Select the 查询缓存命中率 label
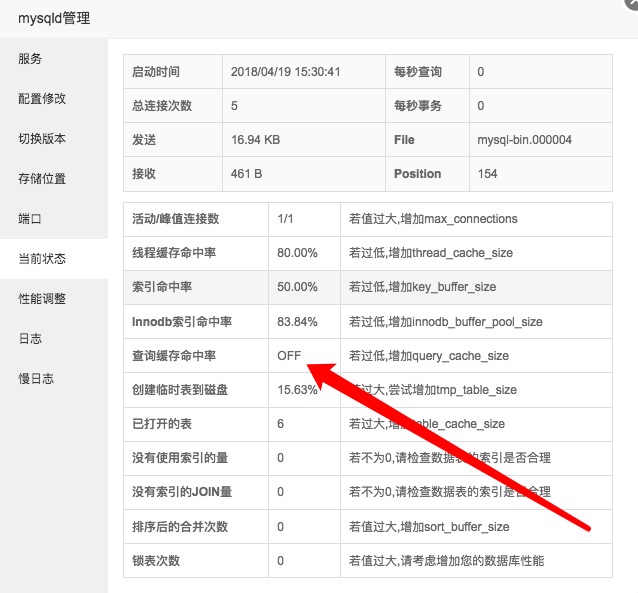This screenshot has height=593, width=638. pyautogui.click(x=174, y=356)
